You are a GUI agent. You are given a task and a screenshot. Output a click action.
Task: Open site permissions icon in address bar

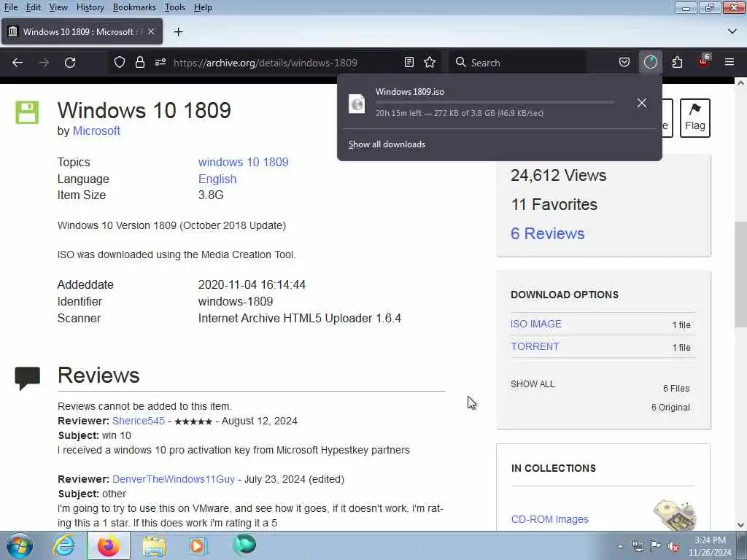point(160,63)
